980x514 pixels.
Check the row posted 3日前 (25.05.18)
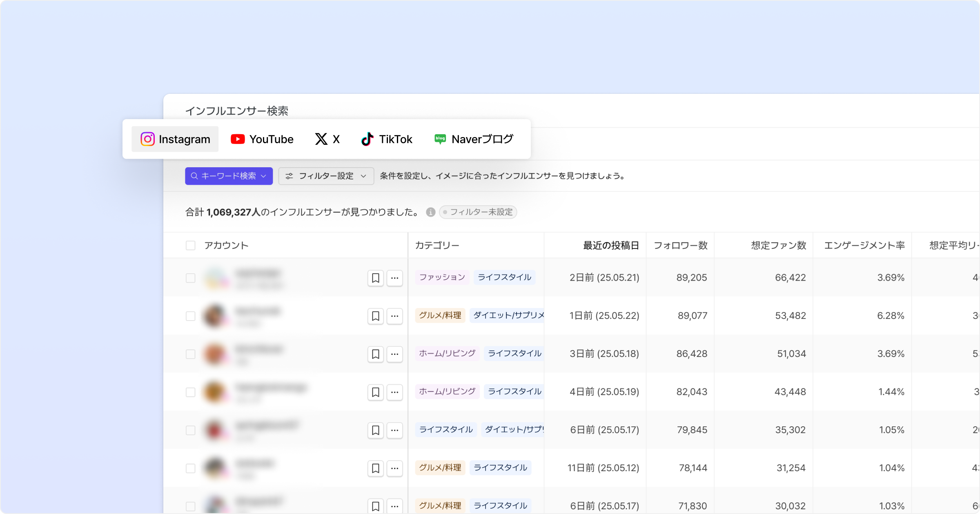tap(190, 354)
